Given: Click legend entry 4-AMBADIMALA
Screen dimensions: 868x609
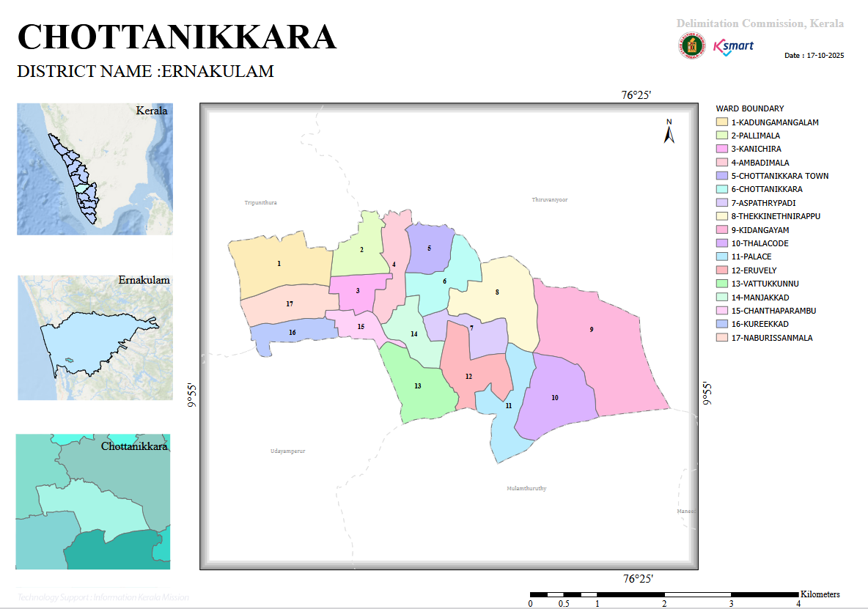Looking at the screenshot, I should (x=760, y=163).
